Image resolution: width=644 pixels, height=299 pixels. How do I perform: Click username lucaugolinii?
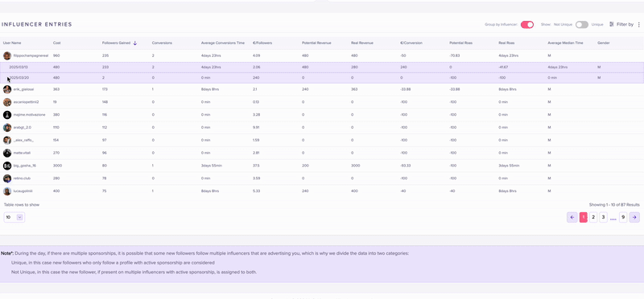(23, 191)
